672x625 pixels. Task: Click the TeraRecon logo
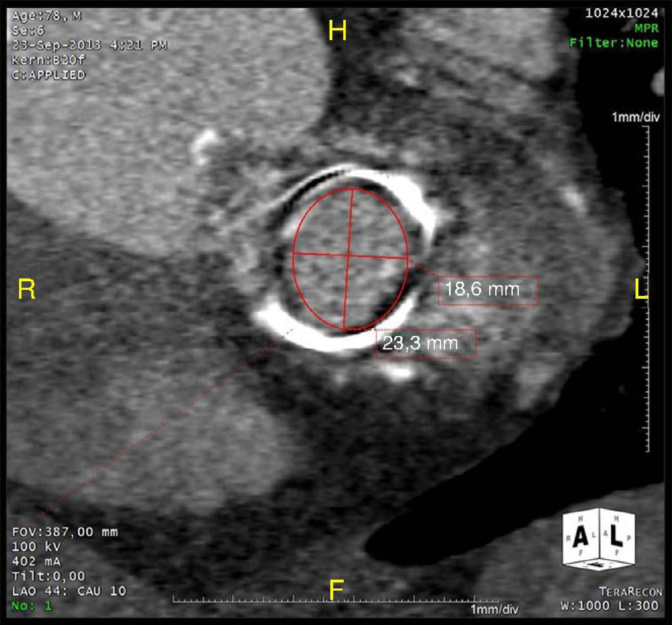(630, 592)
